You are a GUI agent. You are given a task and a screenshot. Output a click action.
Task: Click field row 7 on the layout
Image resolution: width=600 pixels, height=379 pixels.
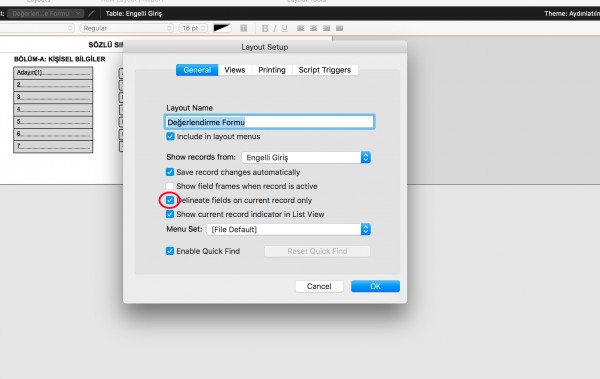point(53,146)
